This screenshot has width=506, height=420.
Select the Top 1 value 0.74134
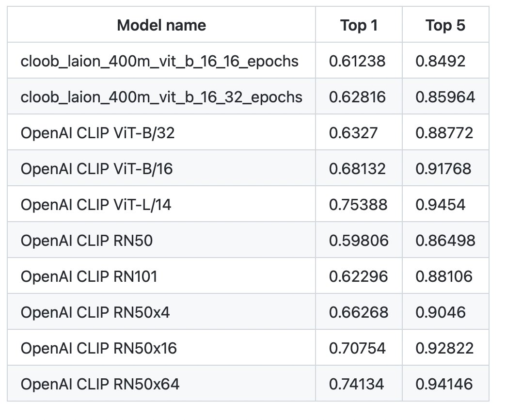(x=357, y=384)
